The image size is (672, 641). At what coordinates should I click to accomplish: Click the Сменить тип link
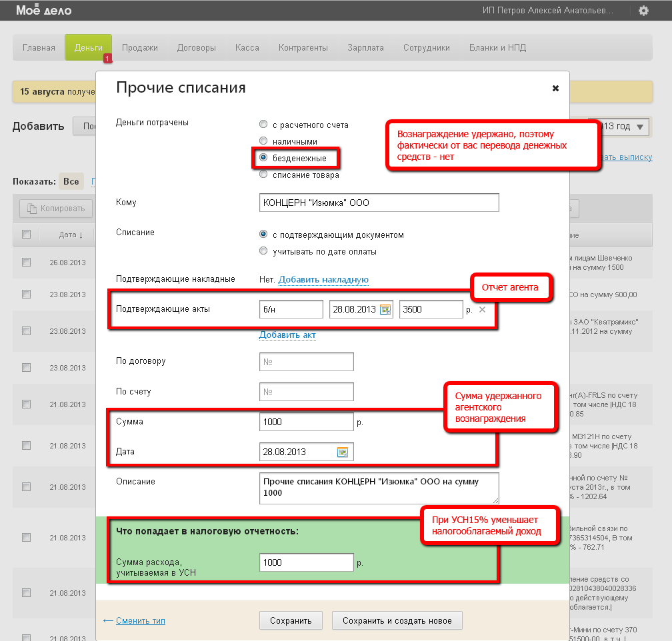tap(140, 620)
